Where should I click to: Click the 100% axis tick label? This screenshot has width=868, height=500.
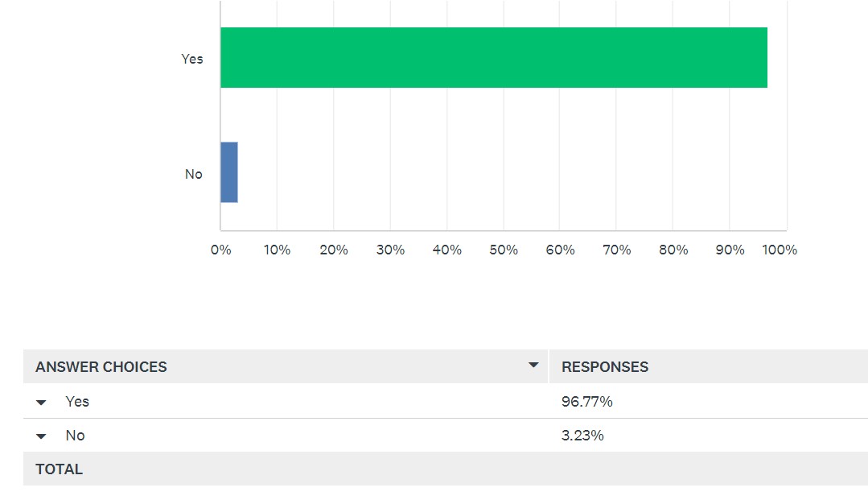tap(780, 250)
